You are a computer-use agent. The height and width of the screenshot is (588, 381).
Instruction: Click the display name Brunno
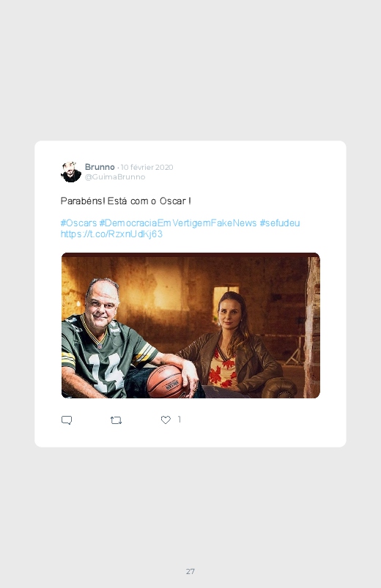tap(100, 167)
